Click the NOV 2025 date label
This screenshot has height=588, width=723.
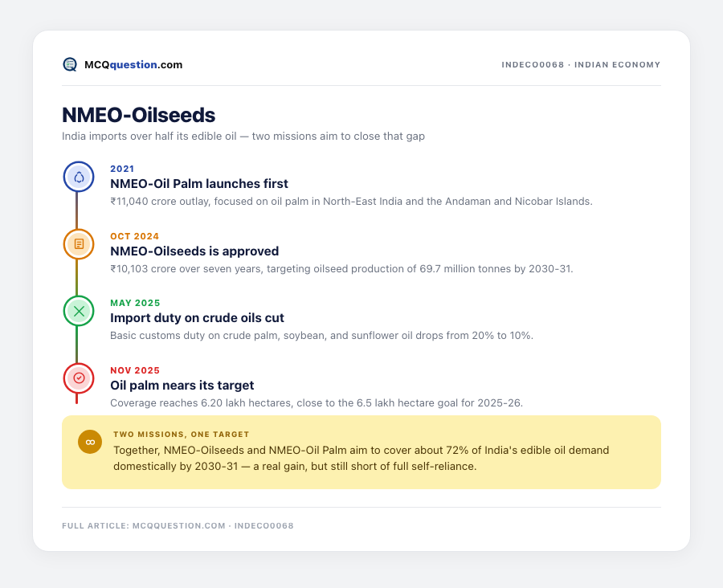coord(135,370)
